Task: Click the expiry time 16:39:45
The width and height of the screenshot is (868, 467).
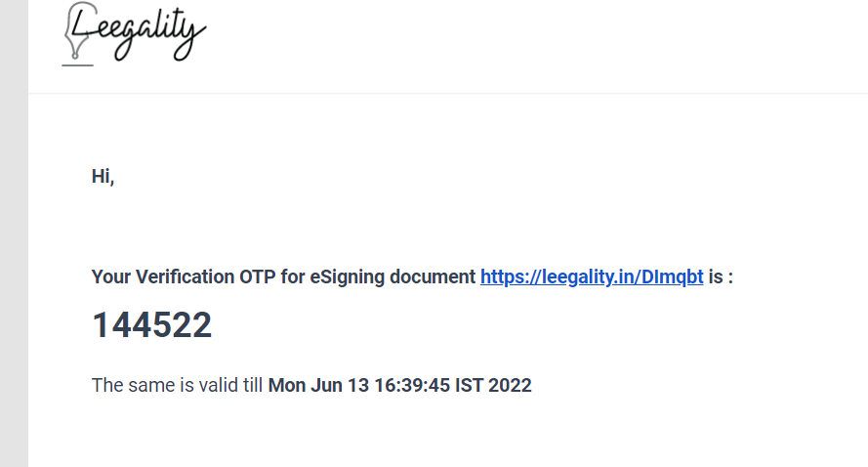Action: coord(412,385)
